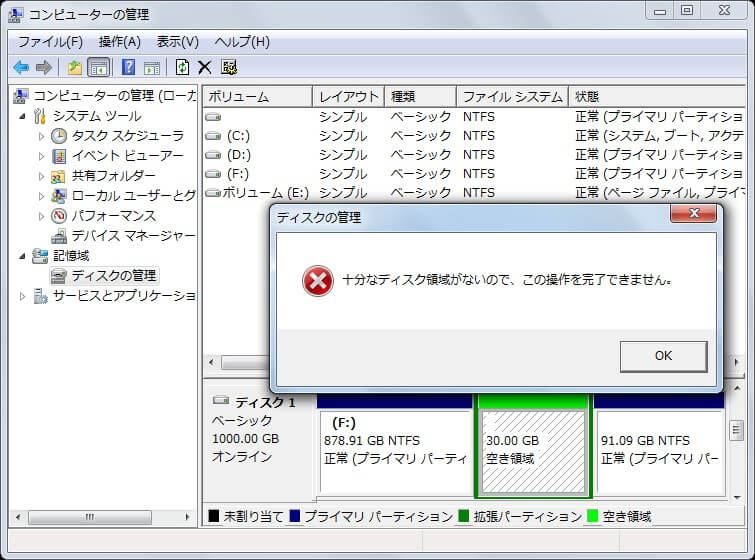Click the Refresh toolbar icon
The width and height of the screenshot is (755, 560).
pyautogui.click(x=182, y=67)
